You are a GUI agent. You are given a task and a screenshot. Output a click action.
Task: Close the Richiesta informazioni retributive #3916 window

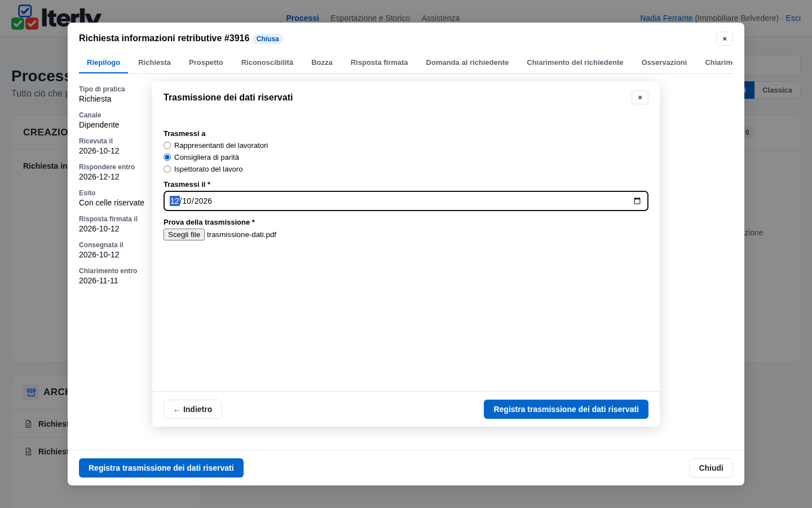[725, 38]
